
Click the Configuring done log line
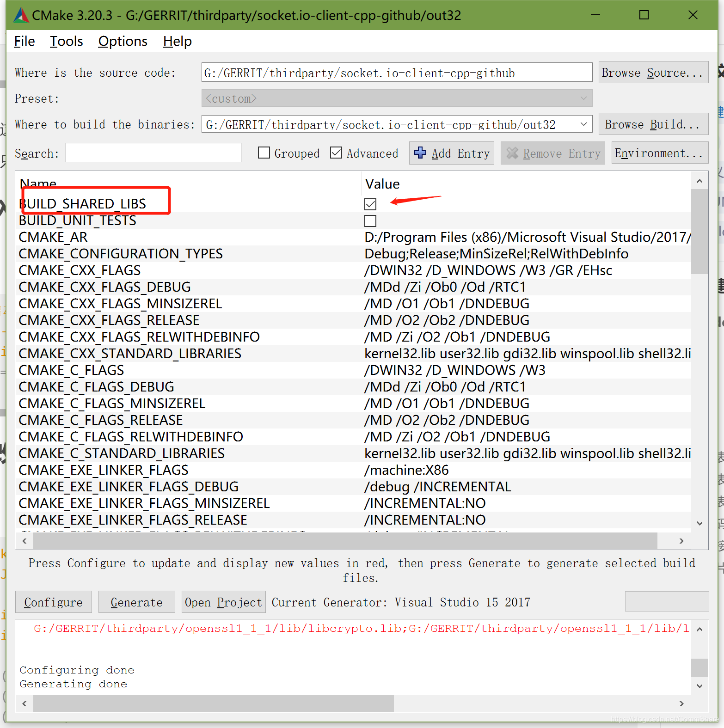coord(77,670)
